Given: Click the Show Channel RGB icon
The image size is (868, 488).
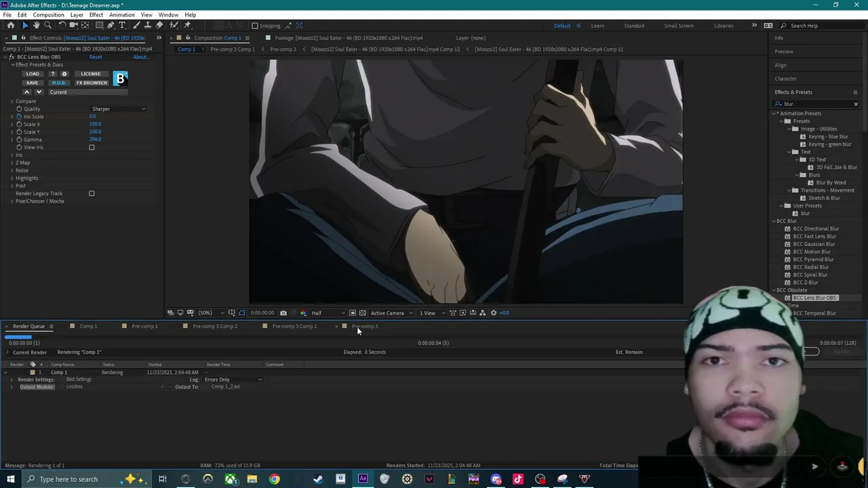Looking at the screenshot, I should click(303, 313).
